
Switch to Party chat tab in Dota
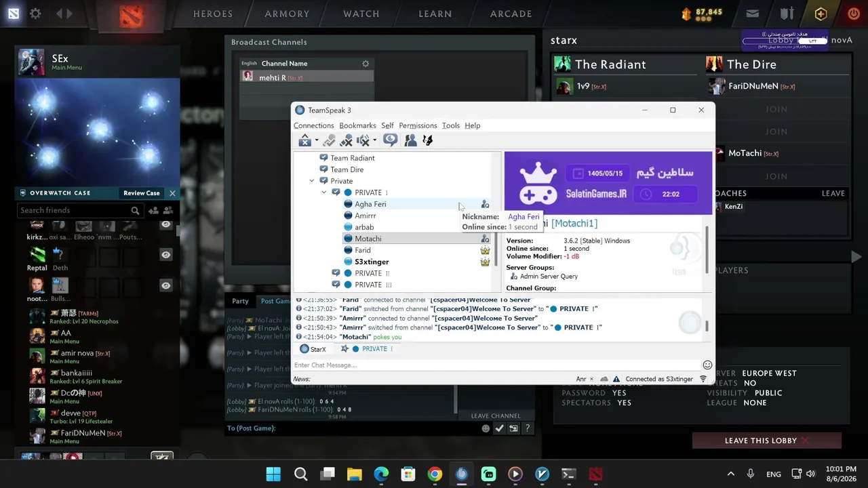pyautogui.click(x=240, y=301)
